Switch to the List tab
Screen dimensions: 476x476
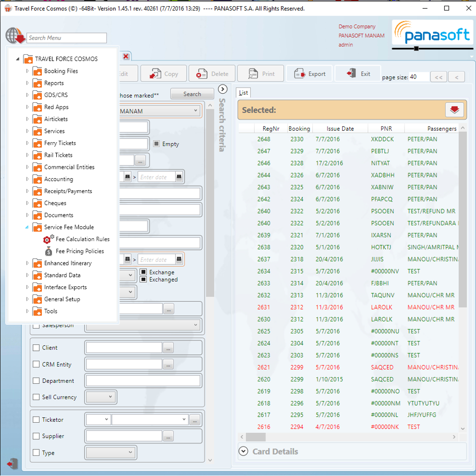(x=244, y=93)
